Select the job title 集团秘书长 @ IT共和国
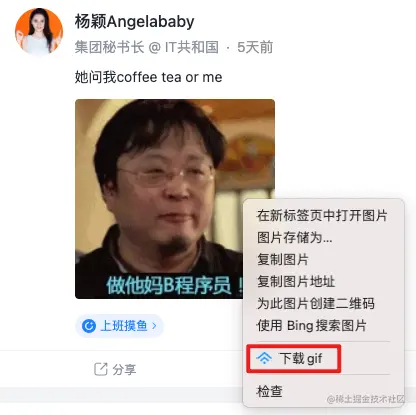Image resolution: width=416 pixels, height=415 pixels. (x=147, y=47)
